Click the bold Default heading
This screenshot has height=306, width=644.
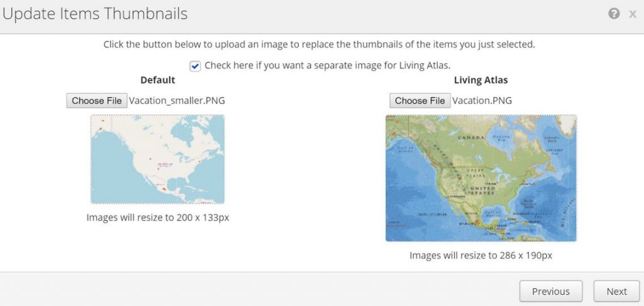(x=158, y=80)
